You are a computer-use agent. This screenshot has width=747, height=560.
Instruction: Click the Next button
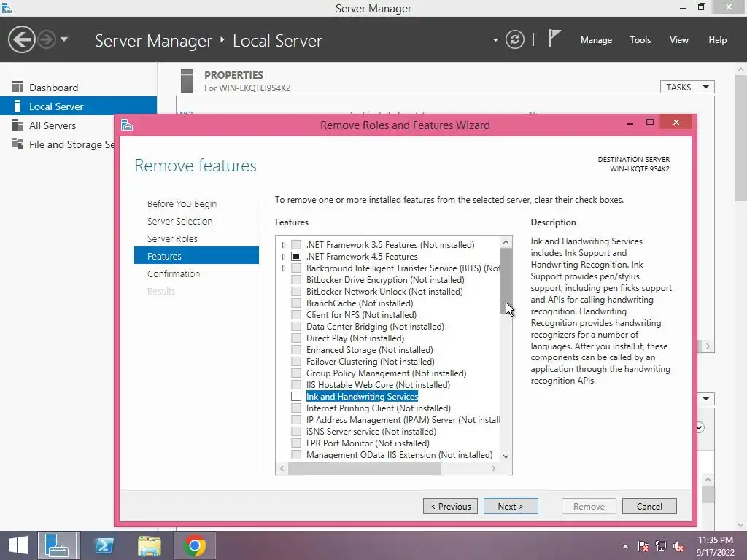pyautogui.click(x=511, y=506)
